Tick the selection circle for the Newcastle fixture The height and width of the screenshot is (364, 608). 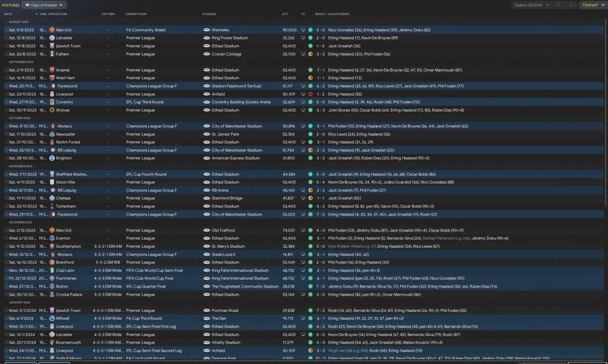click(x=6, y=134)
